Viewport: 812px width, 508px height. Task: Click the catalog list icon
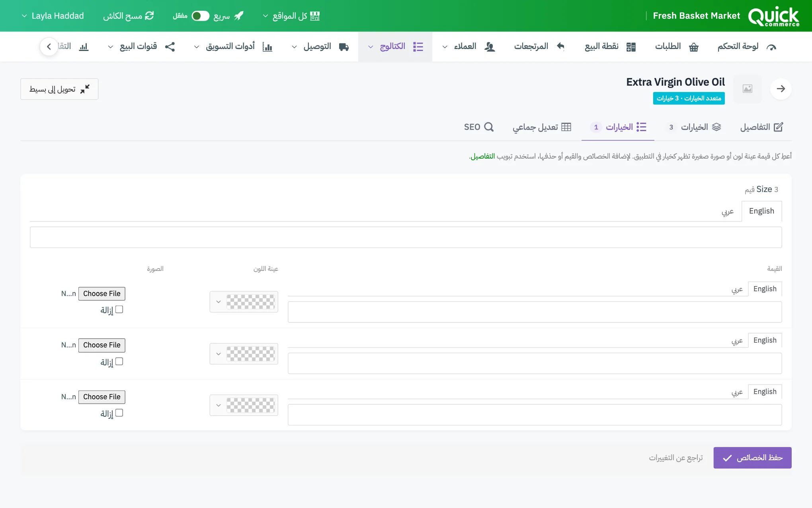418,47
